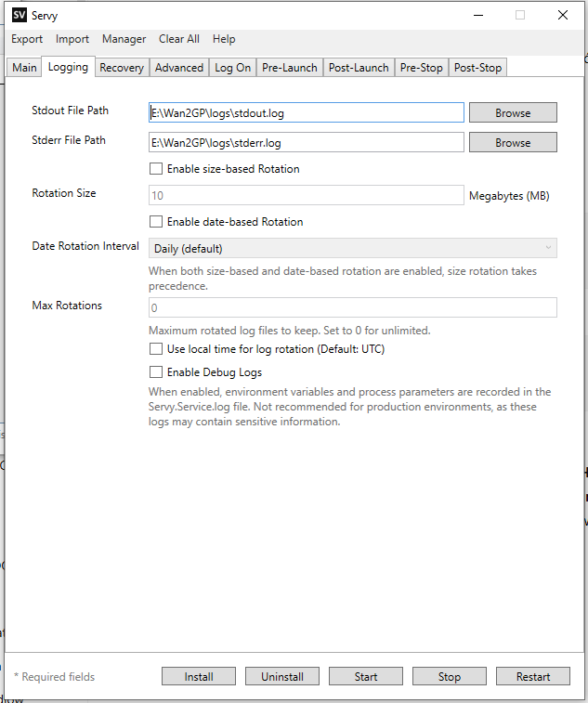Browse for the stderr log file

[x=513, y=142]
